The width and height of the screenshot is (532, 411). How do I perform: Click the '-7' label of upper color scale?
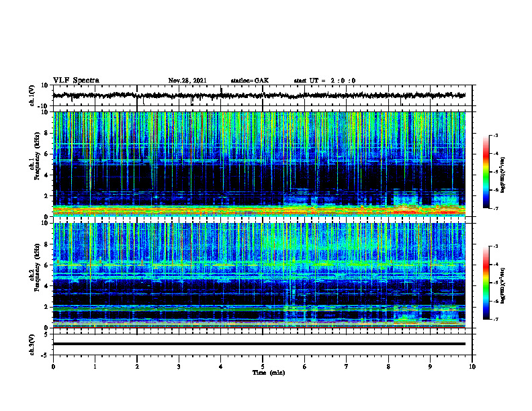496,208
